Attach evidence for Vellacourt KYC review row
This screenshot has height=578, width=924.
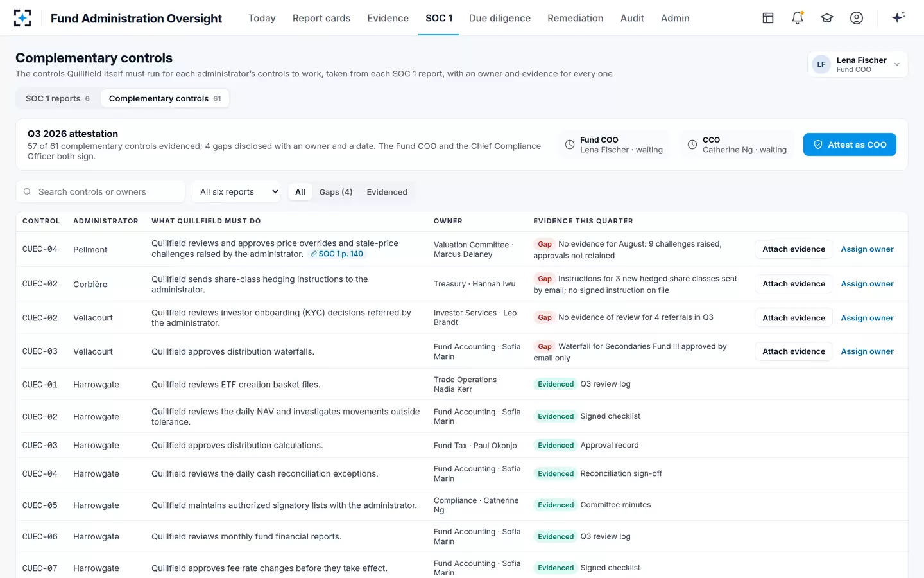tap(794, 318)
